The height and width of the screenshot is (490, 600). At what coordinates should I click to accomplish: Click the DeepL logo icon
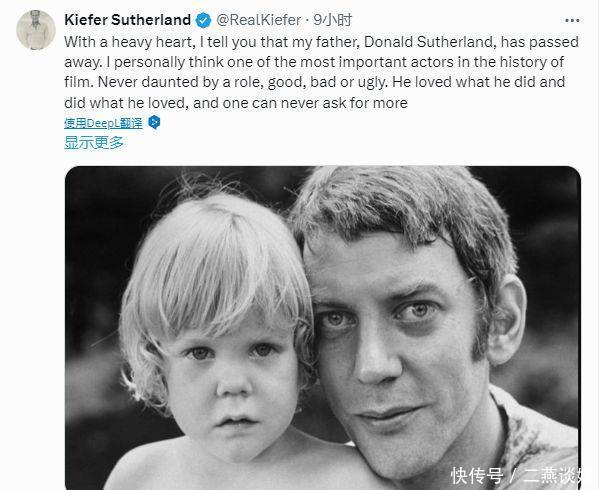(x=154, y=123)
